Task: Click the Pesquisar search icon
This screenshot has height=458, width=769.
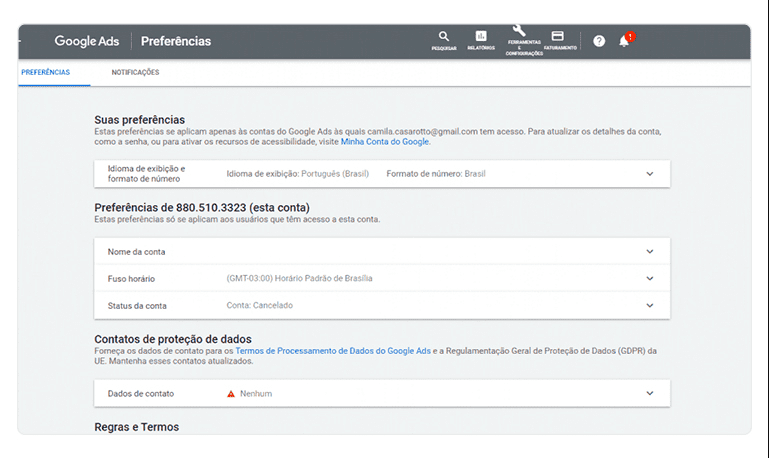Action: click(444, 37)
